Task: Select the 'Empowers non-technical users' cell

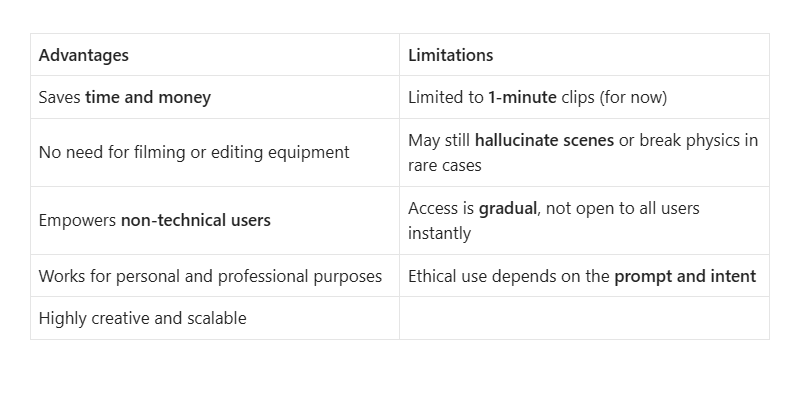Action: (215, 221)
